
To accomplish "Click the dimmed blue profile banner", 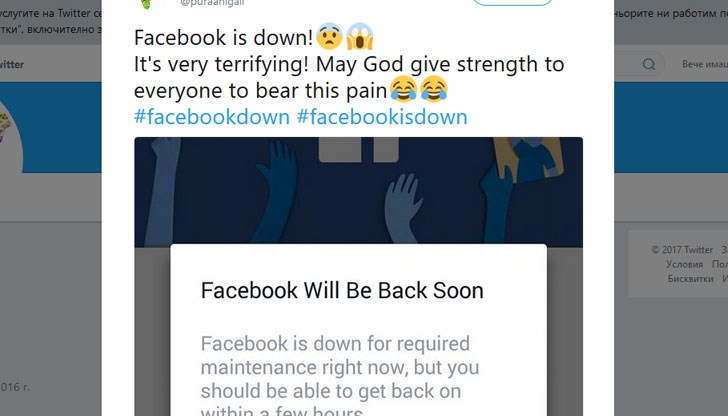I will pyautogui.click(x=51, y=127).
